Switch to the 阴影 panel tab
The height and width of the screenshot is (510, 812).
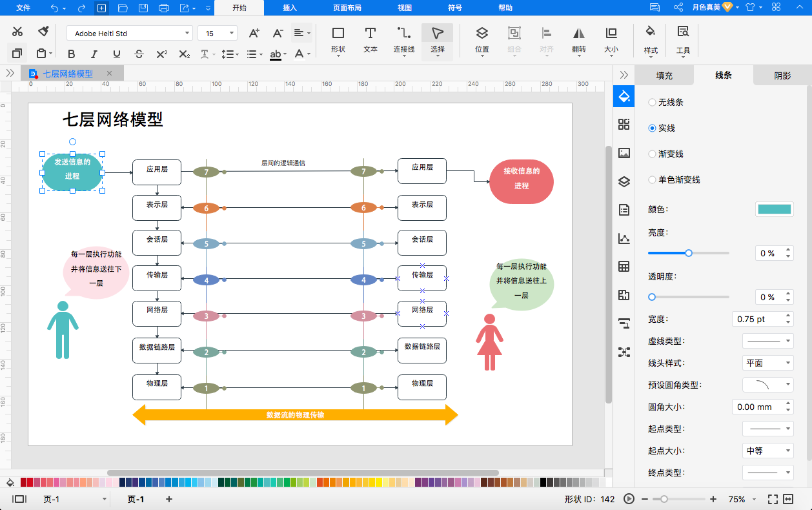tap(782, 76)
